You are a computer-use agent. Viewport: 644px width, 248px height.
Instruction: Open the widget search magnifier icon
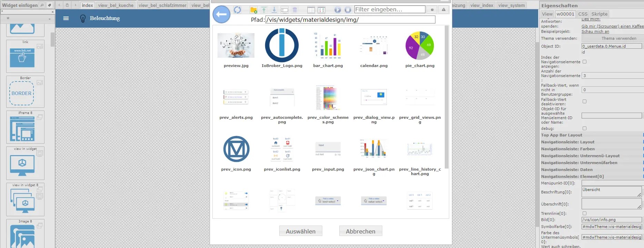[x=42, y=5]
